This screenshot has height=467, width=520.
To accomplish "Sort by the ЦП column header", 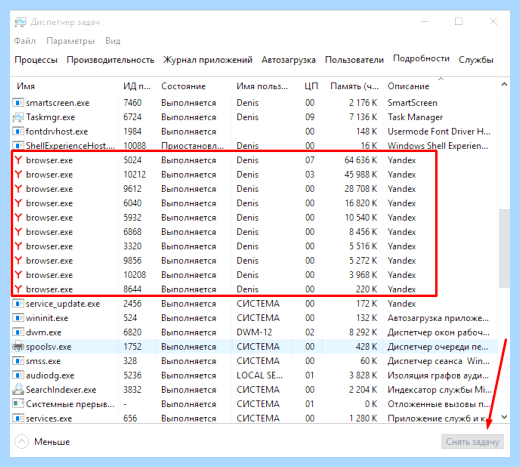I will (311, 86).
